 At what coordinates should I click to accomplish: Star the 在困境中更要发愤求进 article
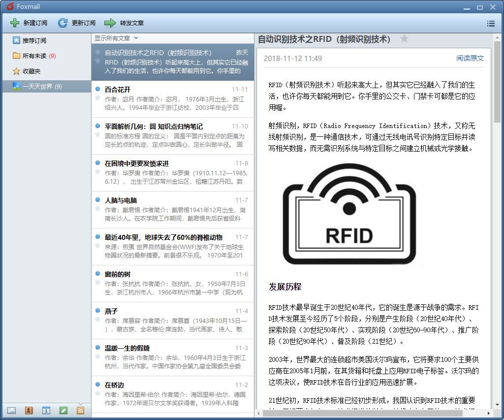(98, 171)
